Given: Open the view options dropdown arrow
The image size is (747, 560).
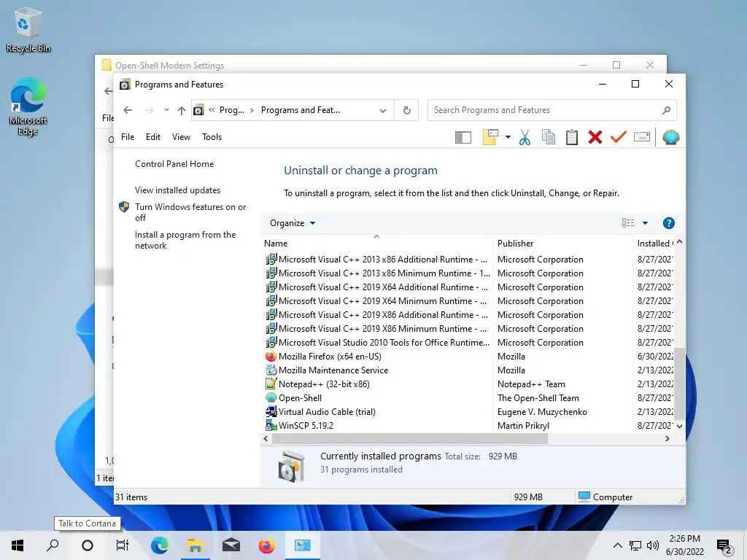Looking at the screenshot, I should pos(645,223).
